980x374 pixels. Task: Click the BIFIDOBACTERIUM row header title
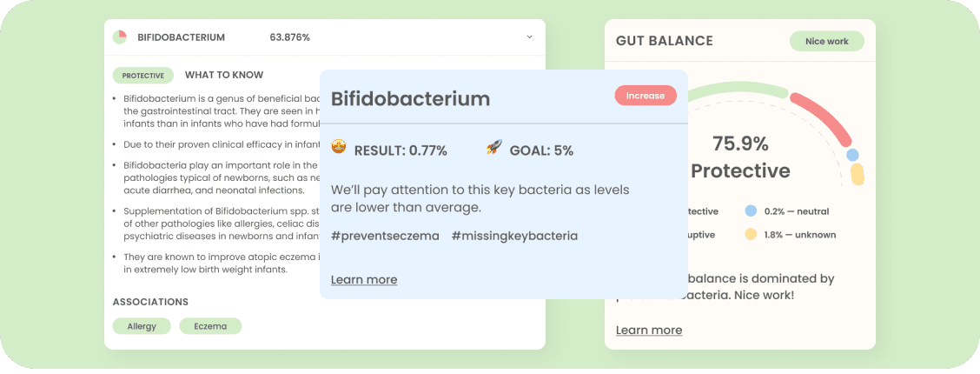click(182, 37)
